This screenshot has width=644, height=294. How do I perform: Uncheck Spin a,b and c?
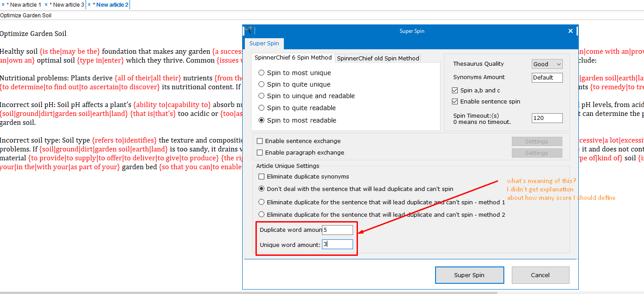455,90
